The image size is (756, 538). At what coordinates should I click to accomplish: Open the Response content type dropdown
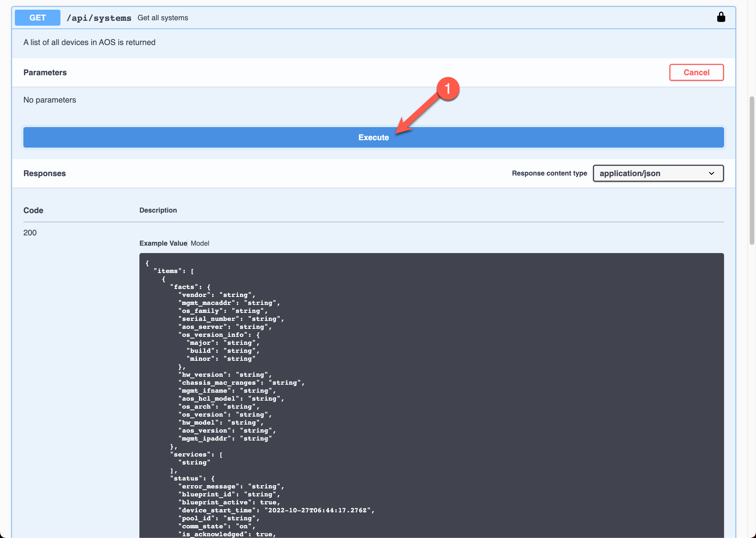click(x=658, y=173)
